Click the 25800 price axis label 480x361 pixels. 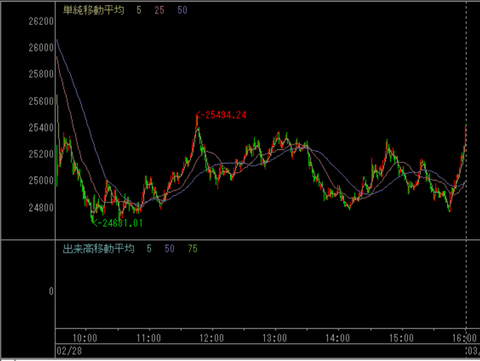41,74
